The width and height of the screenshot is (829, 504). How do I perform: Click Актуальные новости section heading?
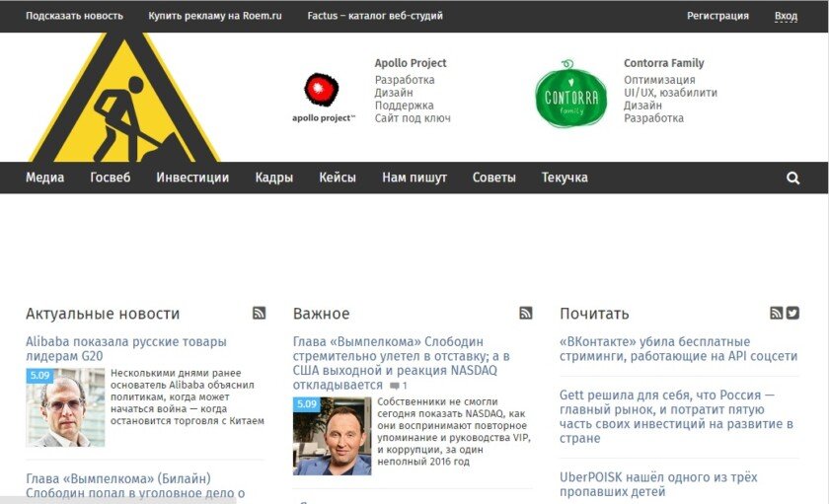click(x=103, y=314)
